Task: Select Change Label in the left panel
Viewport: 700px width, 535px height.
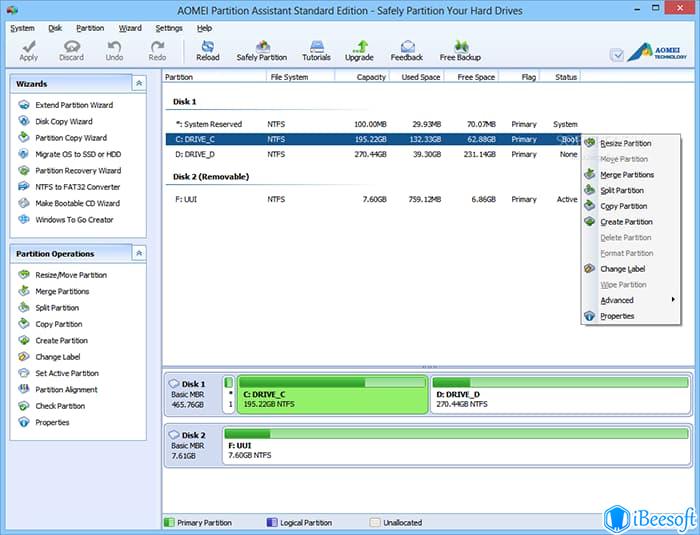Action: [49, 357]
